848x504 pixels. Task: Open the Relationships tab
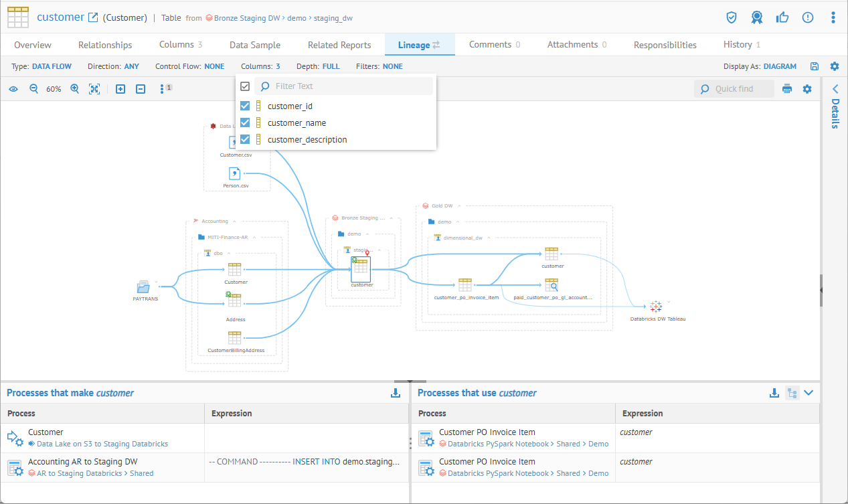(105, 45)
